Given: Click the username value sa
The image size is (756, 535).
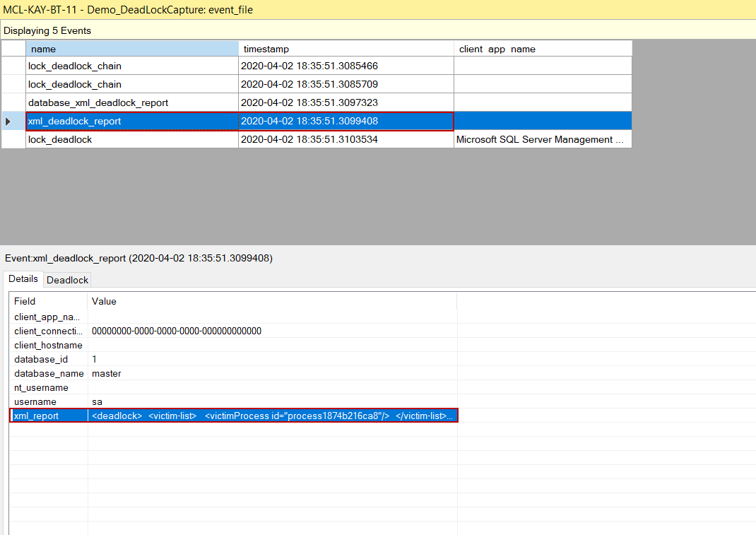Looking at the screenshot, I should tap(97, 401).
